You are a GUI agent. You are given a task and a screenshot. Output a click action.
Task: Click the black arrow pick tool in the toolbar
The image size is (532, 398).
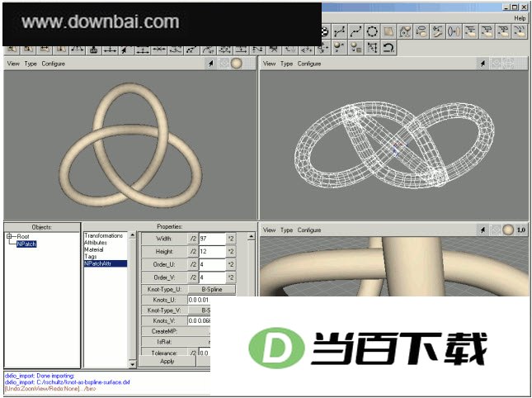point(125,50)
